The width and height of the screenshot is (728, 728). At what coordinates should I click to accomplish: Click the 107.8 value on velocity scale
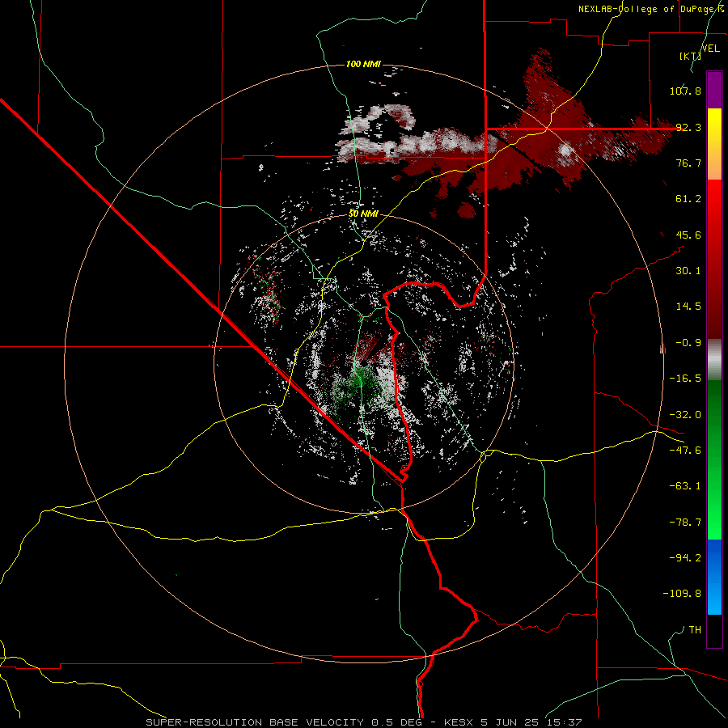[685, 91]
